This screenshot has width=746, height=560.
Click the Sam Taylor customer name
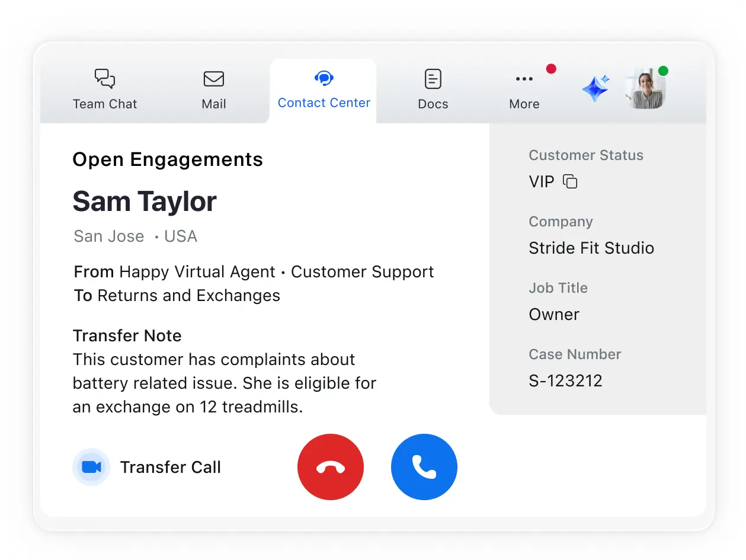click(x=145, y=201)
